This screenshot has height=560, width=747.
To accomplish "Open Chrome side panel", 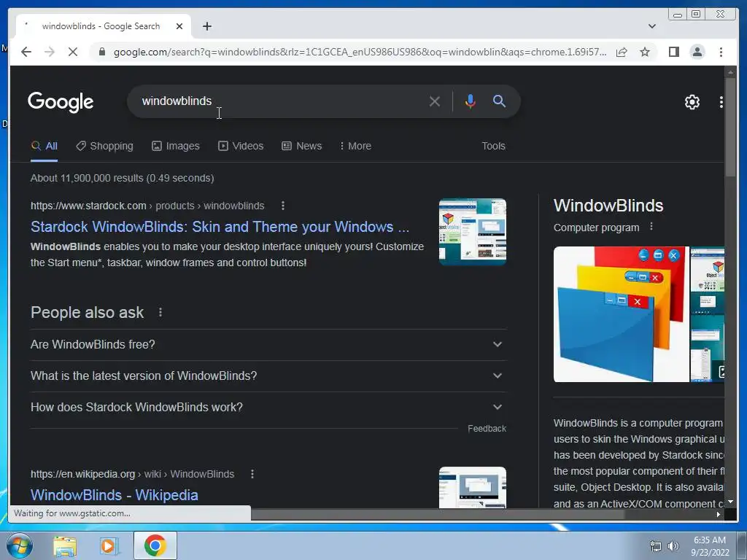I will click(673, 52).
